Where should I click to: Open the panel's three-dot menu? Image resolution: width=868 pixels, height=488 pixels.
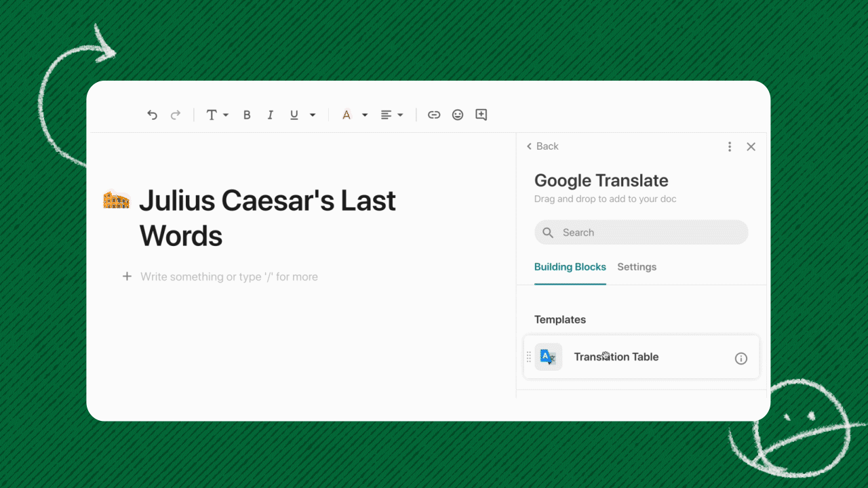pyautogui.click(x=730, y=146)
